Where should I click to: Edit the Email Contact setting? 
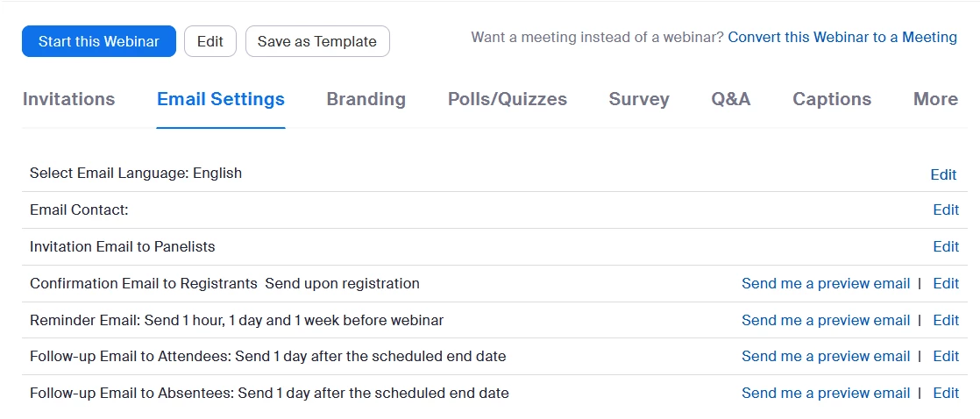pyautogui.click(x=946, y=209)
